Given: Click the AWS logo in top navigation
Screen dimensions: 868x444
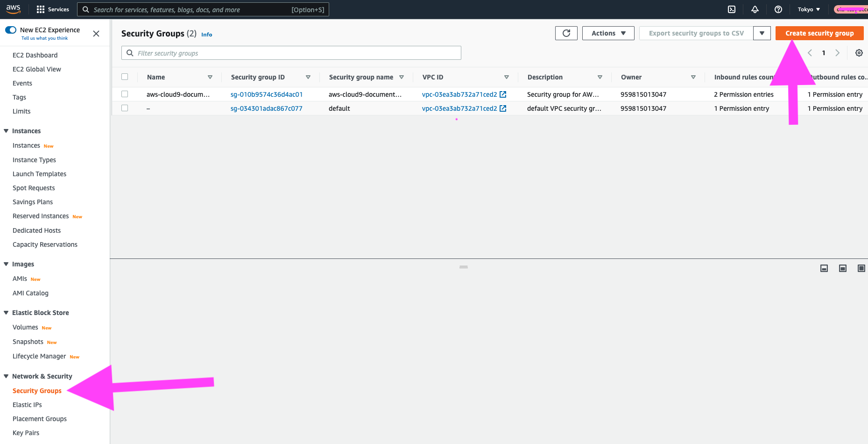Looking at the screenshot, I should pos(13,9).
